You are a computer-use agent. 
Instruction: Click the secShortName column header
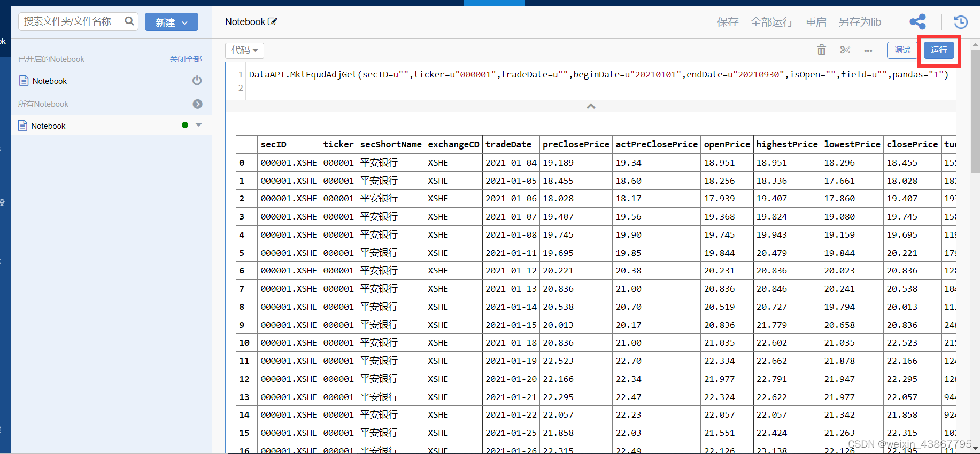391,144
